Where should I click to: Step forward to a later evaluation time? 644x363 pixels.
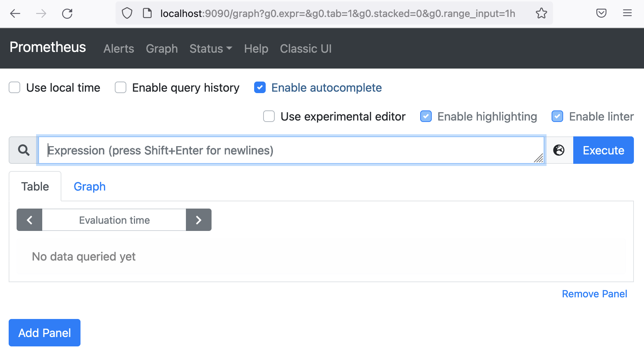(198, 220)
